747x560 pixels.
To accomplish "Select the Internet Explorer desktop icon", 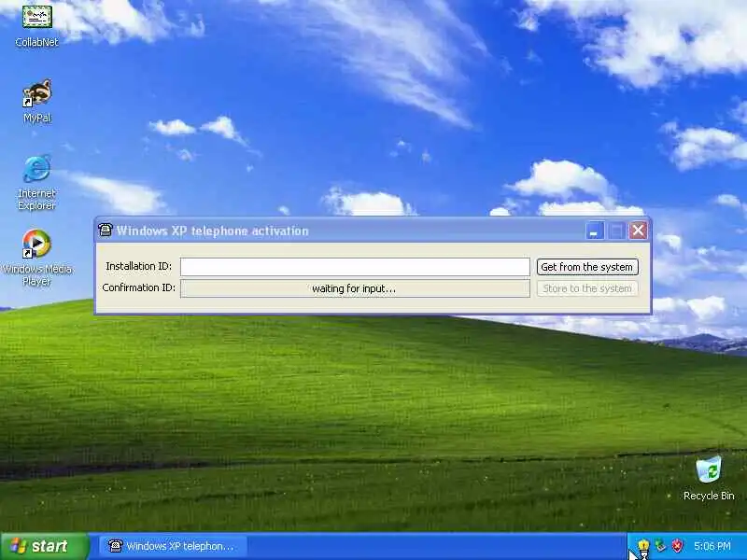I will [36, 182].
